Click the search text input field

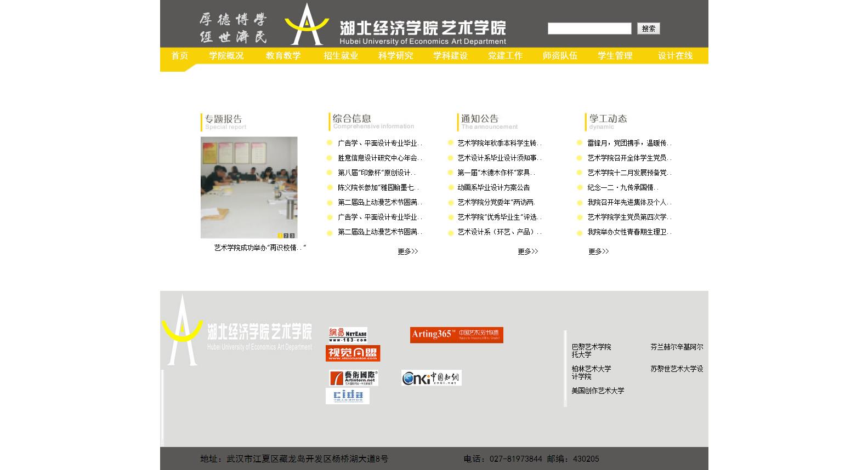pyautogui.click(x=589, y=28)
